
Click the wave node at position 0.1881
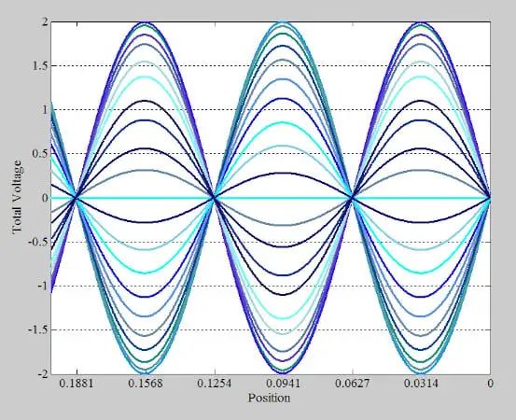tap(76, 198)
